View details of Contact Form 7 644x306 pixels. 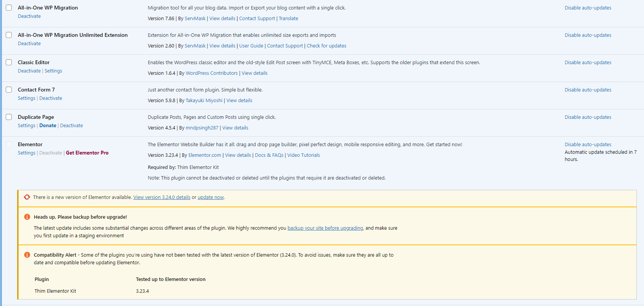pyautogui.click(x=239, y=101)
